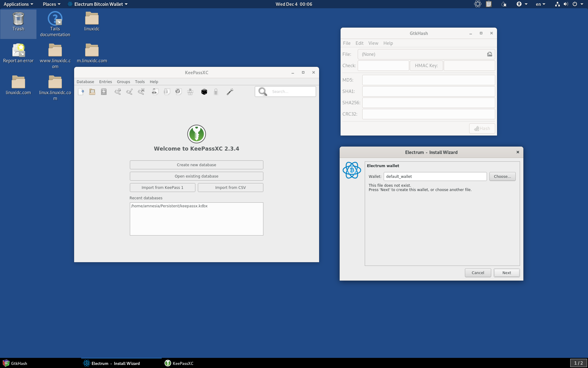Select the m.linuxidc.com desktop folder
Image resolution: width=588 pixels, height=368 pixels.
point(92,53)
